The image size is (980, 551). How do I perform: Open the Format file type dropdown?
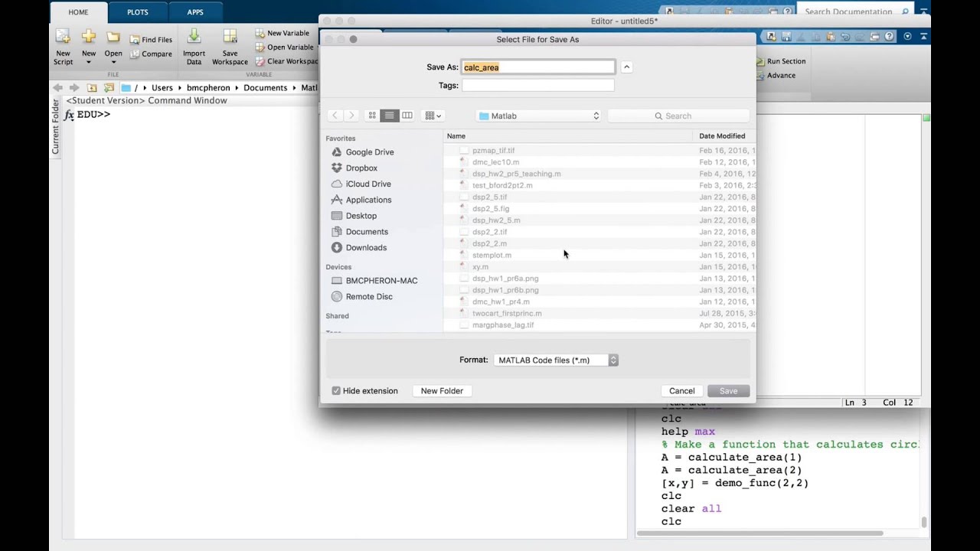tap(556, 360)
